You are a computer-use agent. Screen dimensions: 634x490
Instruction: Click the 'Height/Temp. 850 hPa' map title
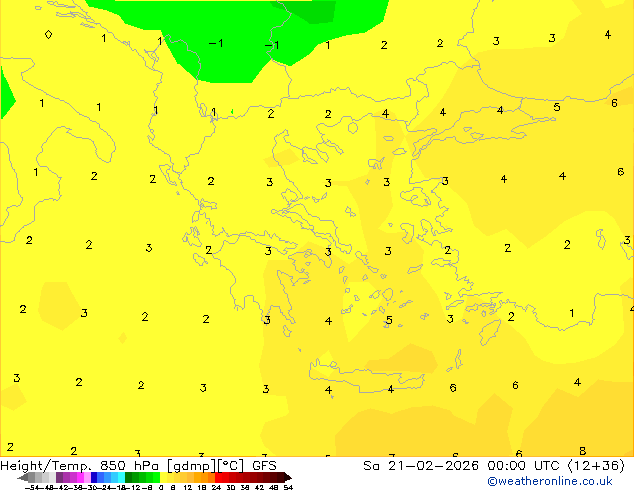(80, 466)
